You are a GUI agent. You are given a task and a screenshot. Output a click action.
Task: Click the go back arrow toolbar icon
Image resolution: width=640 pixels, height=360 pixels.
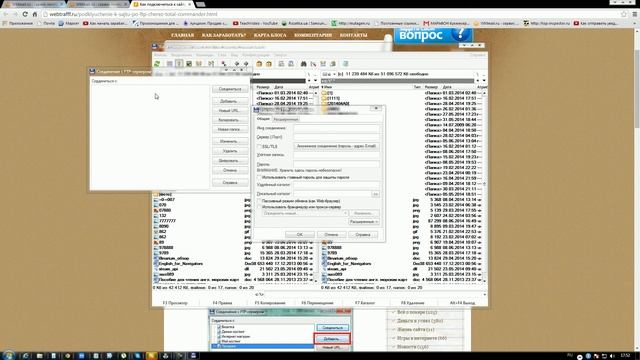236,64
